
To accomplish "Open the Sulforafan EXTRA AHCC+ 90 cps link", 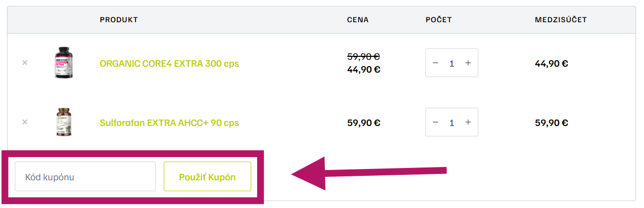I will pyautogui.click(x=169, y=123).
